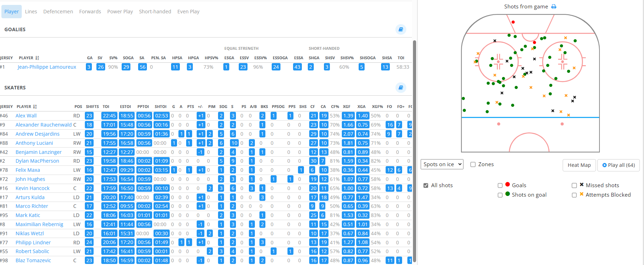This screenshot has width=644, height=265.
Task: Click the green Shots on goal legend marker
Action: [508, 194]
